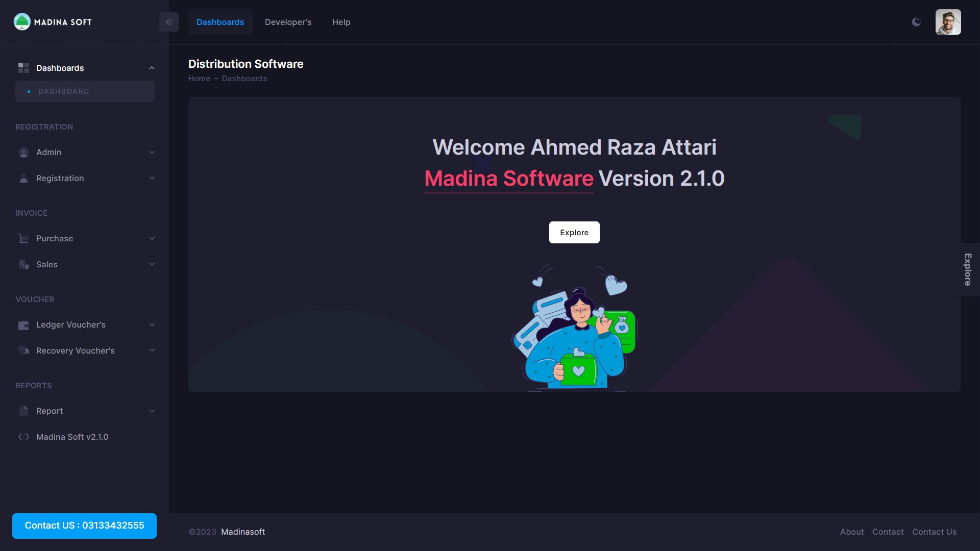Viewport: 980px width, 551px height.
Task: Click Contact US phone number button
Action: point(84,525)
